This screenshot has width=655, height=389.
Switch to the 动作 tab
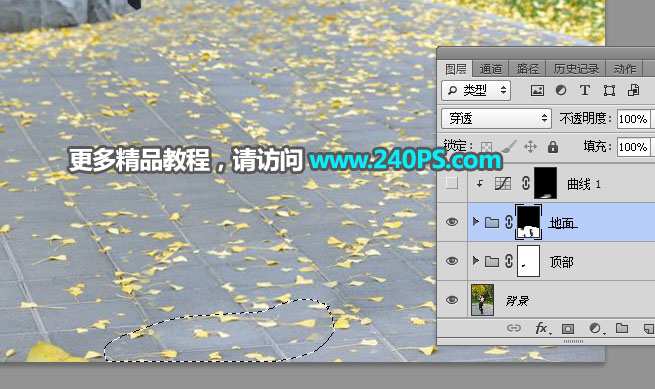625,69
